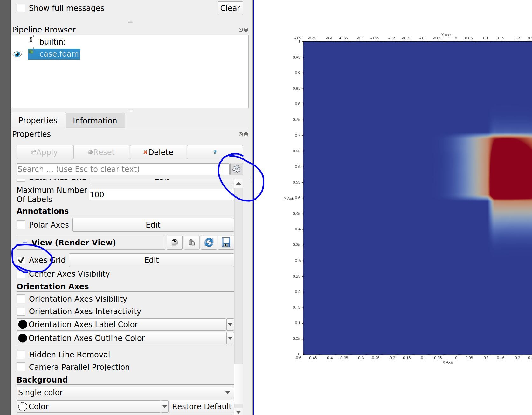Toggle visibility eye for case.foam
The width and height of the screenshot is (532, 415).
coord(17,54)
